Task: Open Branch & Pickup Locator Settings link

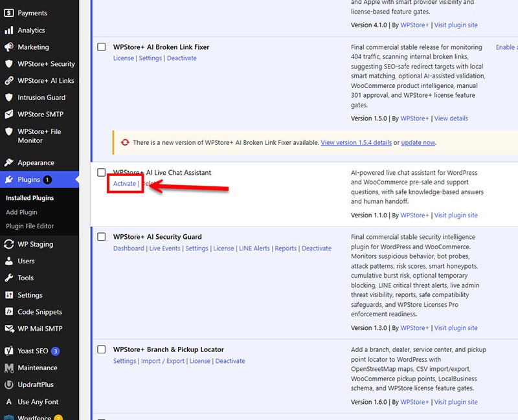Action: tap(124, 361)
